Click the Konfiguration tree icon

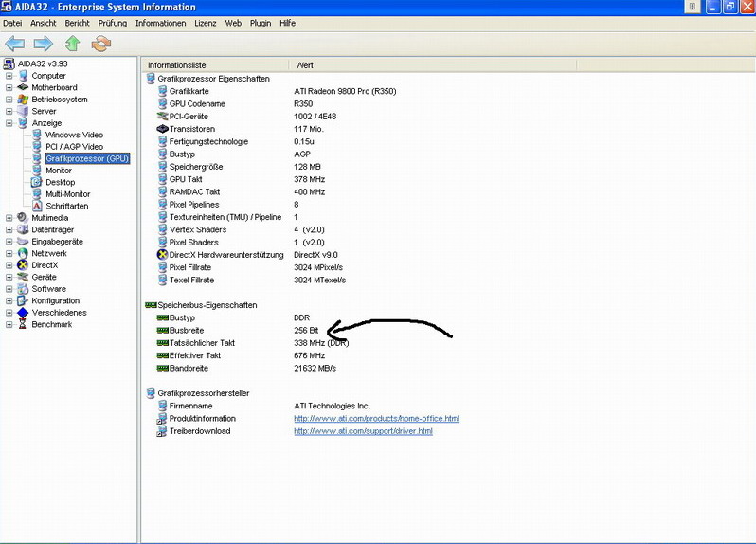click(23, 300)
